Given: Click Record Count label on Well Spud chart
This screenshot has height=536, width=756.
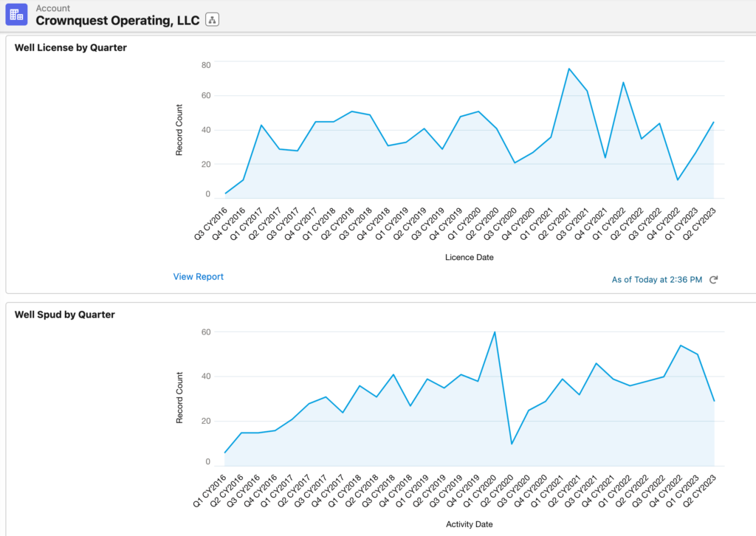Looking at the screenshot, I should (179, 397).
